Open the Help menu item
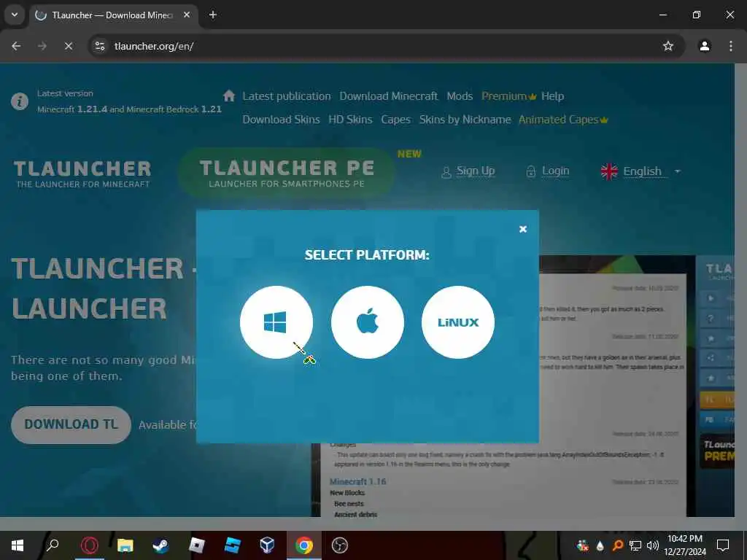Image resolution: width=747 pixels, height=560 pixels. pyautogui.click(x=552, y=96)
